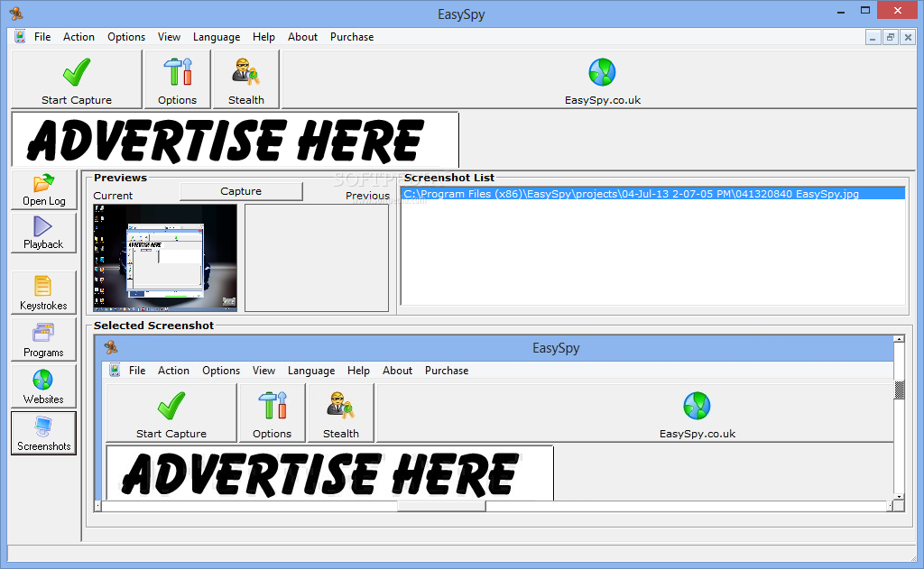This screenshot has height=569, width=924.
Task: Click the ADVERTISE HERE banner
Action: click(236, 140)
